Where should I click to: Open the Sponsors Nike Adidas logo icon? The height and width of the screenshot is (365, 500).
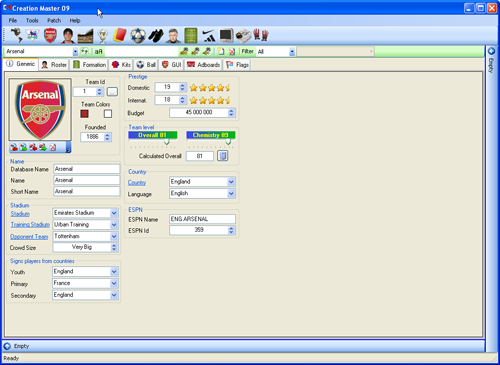point(209,36)
